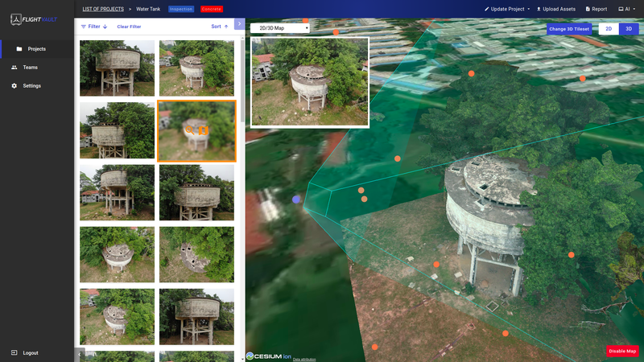Open the Update Project dropdown
The width and height of the screenshot is (644, 362).
[507, 9]
